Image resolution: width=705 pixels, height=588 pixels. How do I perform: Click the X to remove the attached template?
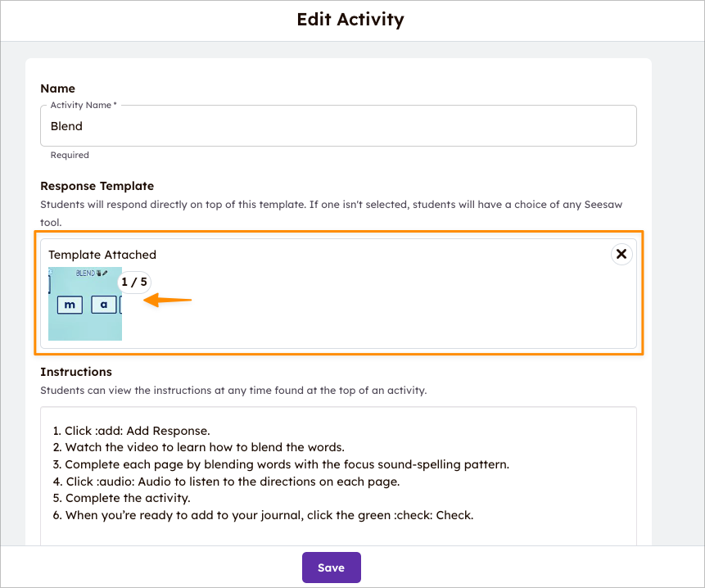point(621,254)
